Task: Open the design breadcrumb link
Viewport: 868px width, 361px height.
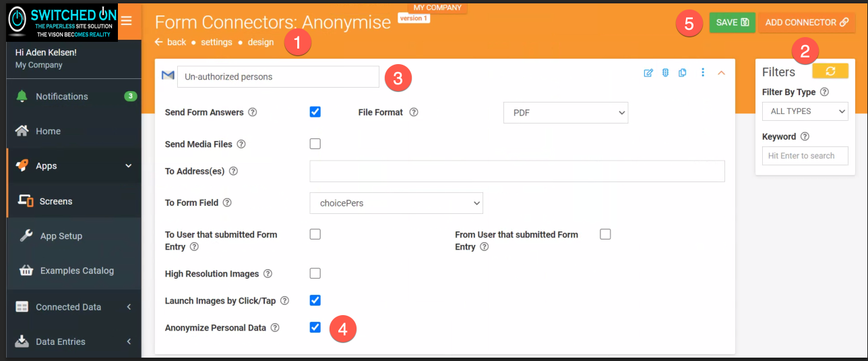Action: coord(260,42)
